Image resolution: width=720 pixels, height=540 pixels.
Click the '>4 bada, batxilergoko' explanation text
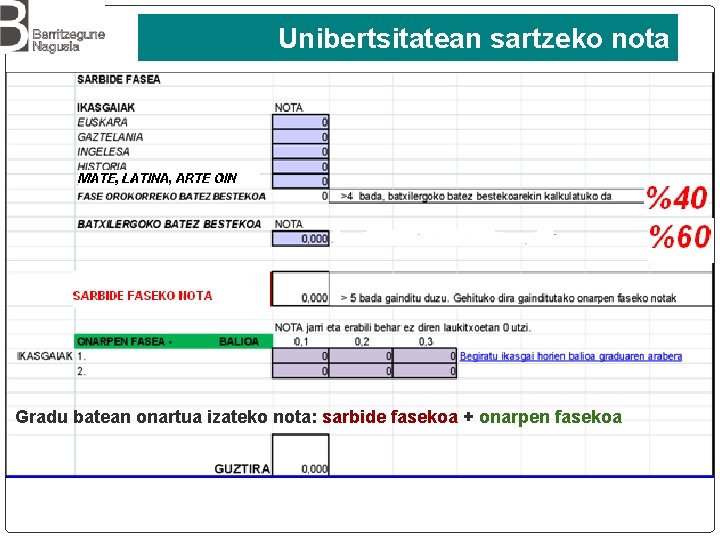tap(476, 196)
